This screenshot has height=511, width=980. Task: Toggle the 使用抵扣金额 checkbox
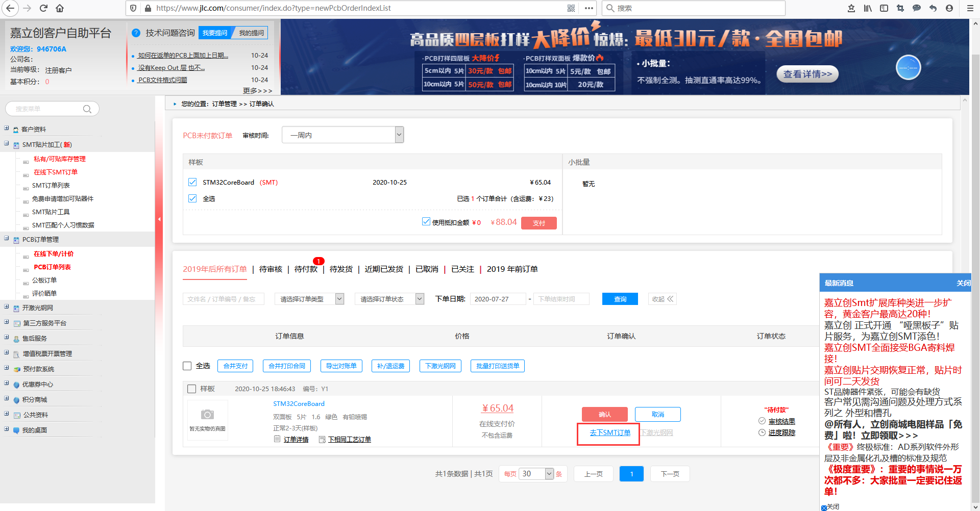(426, 221)
